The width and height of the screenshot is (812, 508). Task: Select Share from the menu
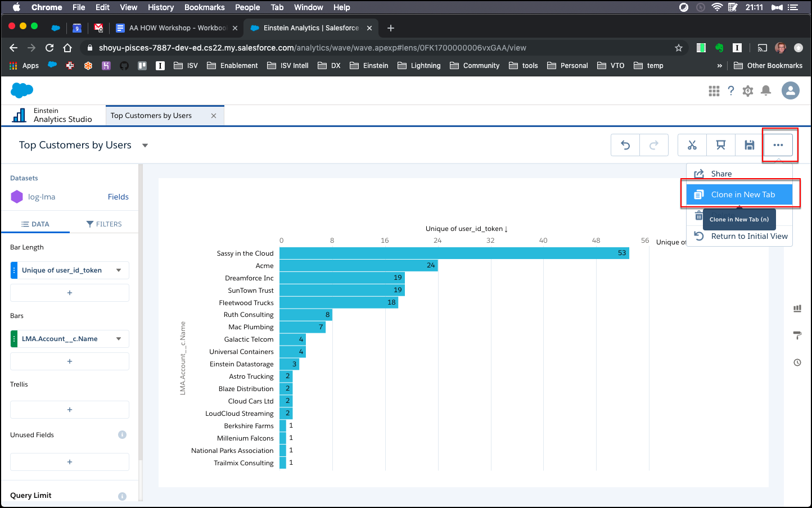pos(739,174)
